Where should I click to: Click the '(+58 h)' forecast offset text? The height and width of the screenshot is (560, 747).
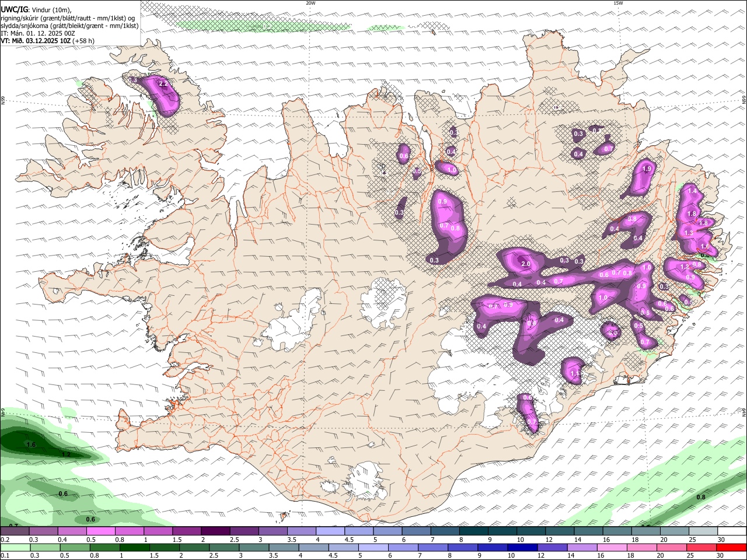(x=83, y=41)
